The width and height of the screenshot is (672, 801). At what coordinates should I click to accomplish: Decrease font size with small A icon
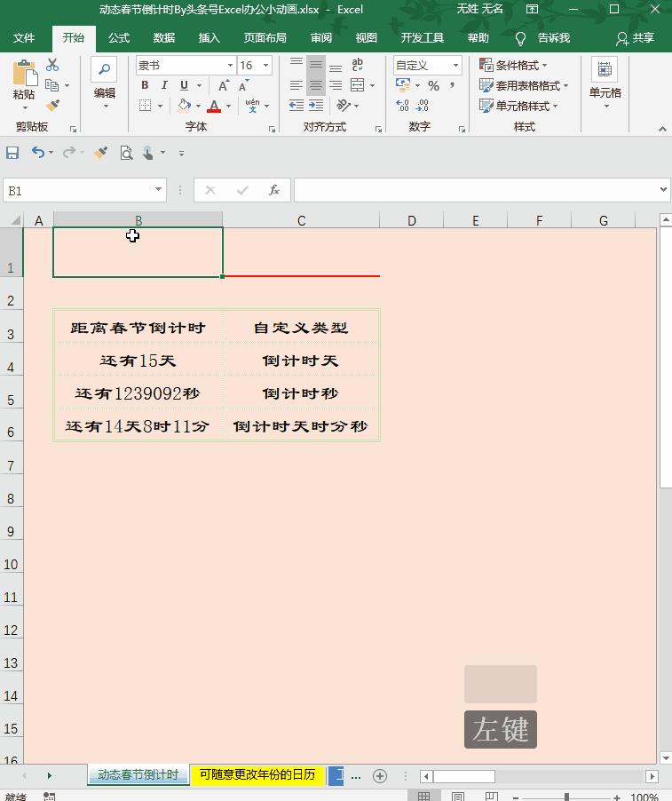(243, 85)
